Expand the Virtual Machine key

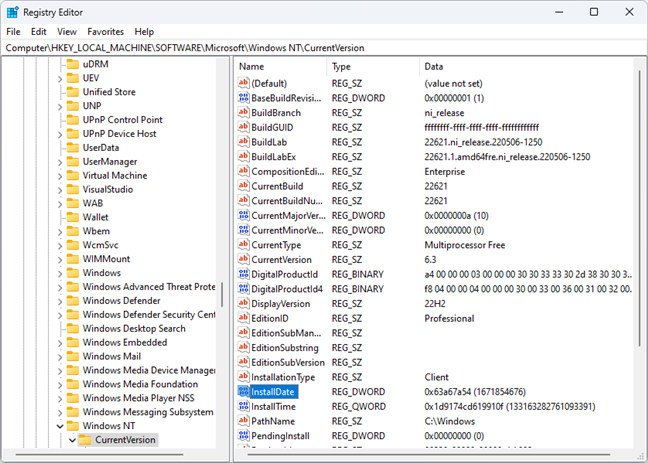(60, 176)
